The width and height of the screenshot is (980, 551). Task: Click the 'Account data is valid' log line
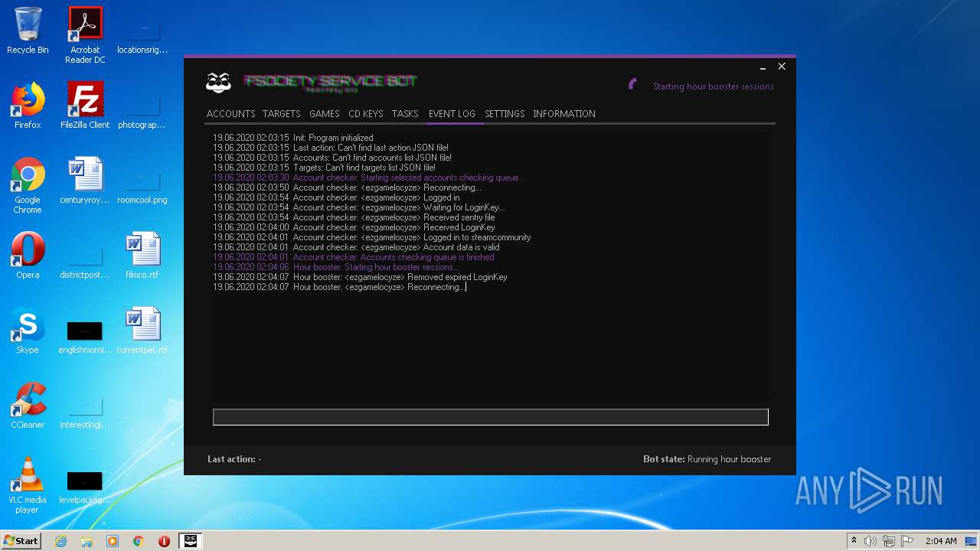[356, 247]
